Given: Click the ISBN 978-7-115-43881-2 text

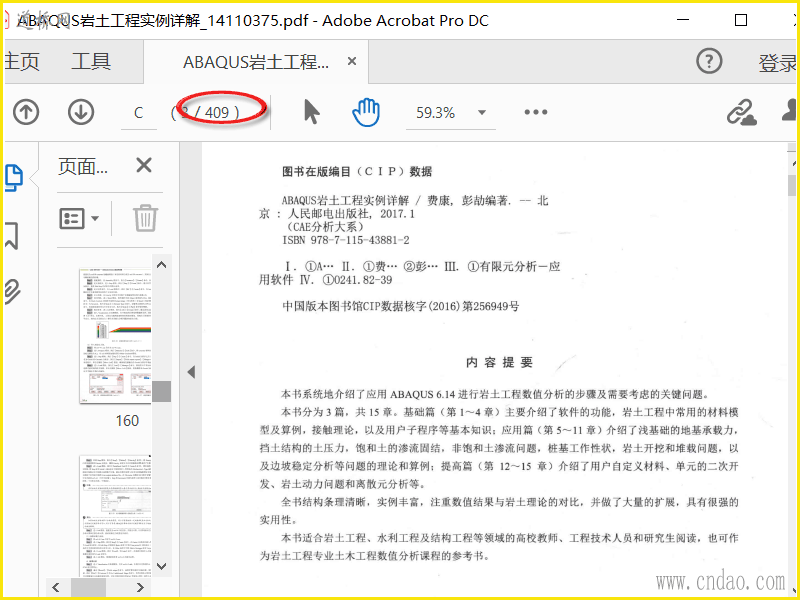Looking at the screenshot, I should (346, 240).
